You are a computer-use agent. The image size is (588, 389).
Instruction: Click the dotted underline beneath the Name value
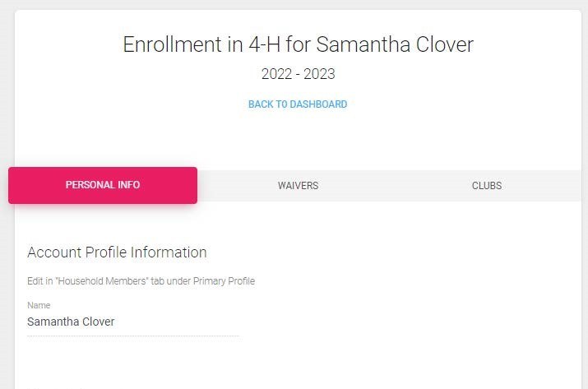[x=133, y=336]
